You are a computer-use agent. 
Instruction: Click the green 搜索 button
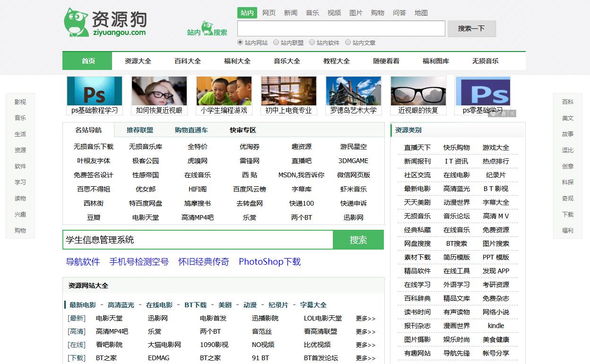(358, 240)
